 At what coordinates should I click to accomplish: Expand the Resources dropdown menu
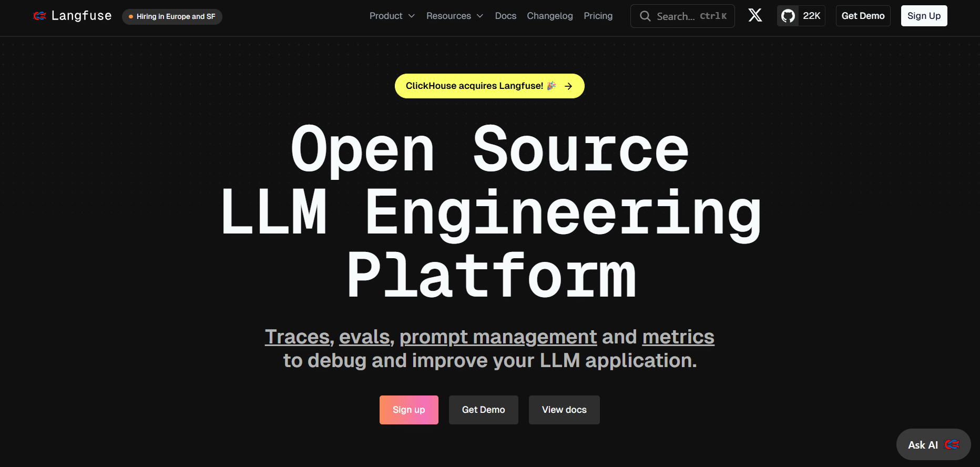coord(455,16)
